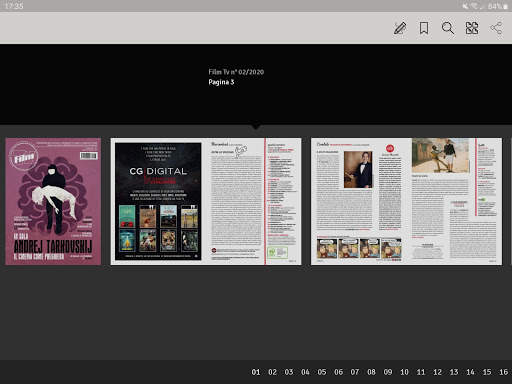Tap the Pagina 3 label
Image resolution: width=512 pixels, height=384 pixels.
pos(221,82)
